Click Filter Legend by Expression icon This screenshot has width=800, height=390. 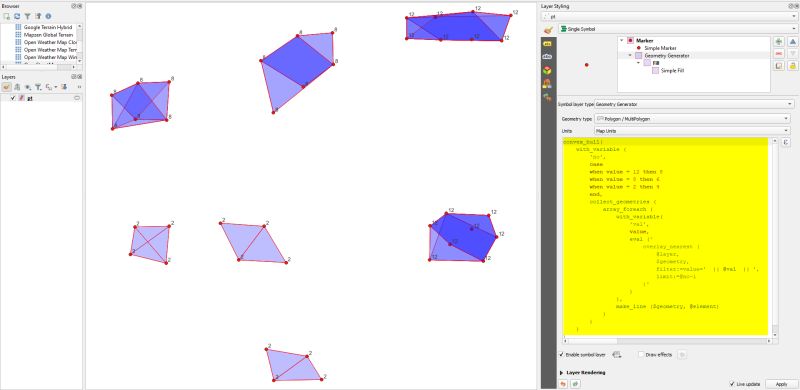pyautogui.click(x=49, y=87)
